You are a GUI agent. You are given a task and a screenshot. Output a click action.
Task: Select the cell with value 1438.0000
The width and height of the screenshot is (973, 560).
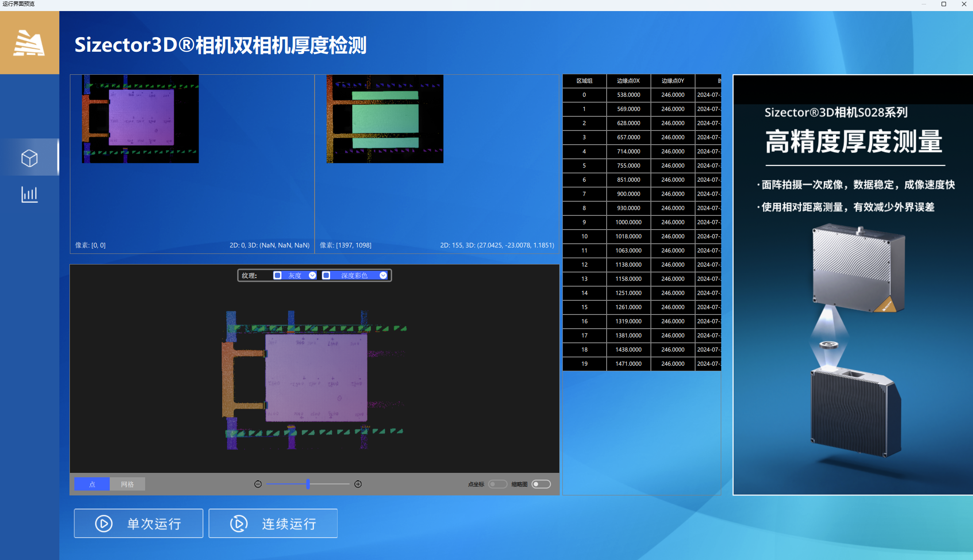click(x=628, y=350)
